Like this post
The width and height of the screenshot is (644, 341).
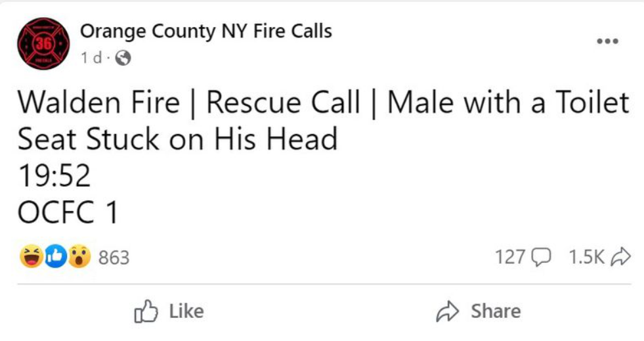[169, 311]
